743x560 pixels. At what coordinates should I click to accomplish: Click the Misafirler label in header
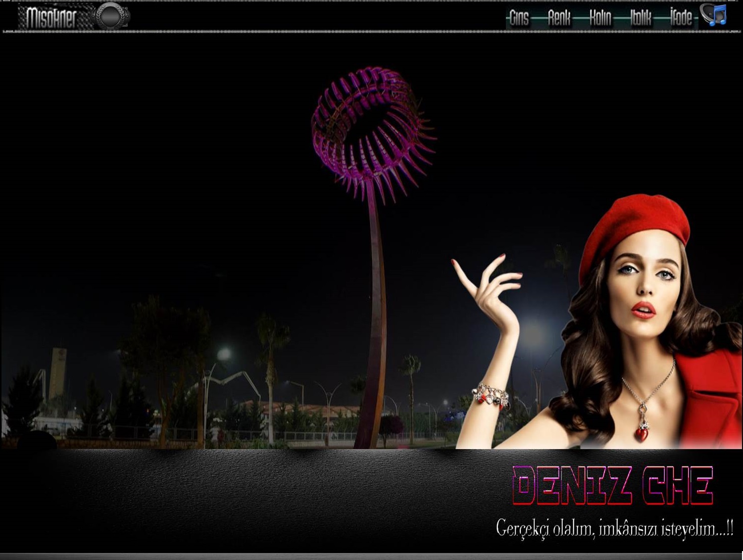[51, 18]
